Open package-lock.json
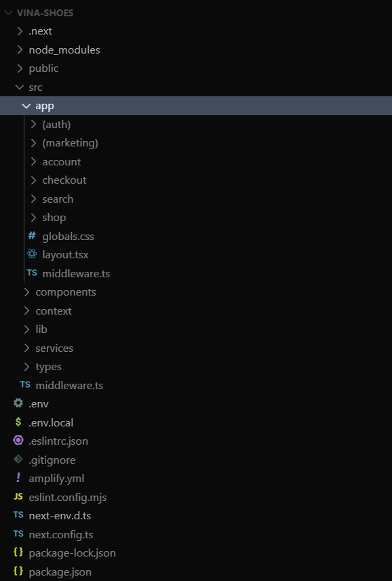Viewport: 392px width, 581px height. (71, 553)
